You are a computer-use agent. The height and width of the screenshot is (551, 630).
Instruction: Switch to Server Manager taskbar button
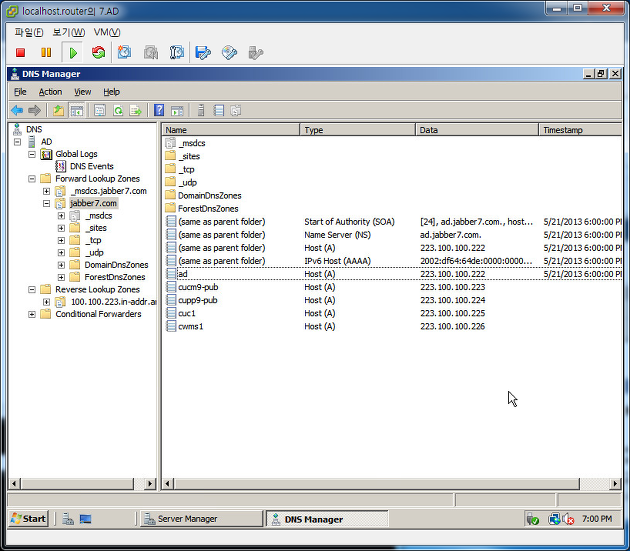click(201, 519)
